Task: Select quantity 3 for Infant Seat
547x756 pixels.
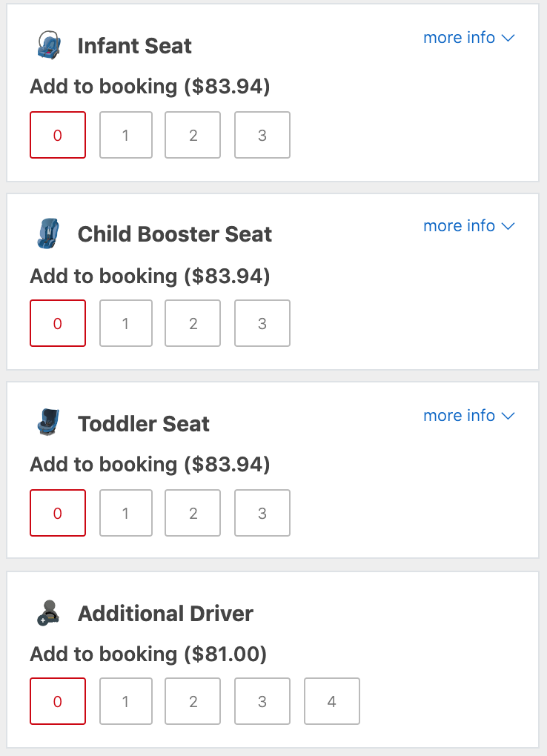Action: (262, 135)
